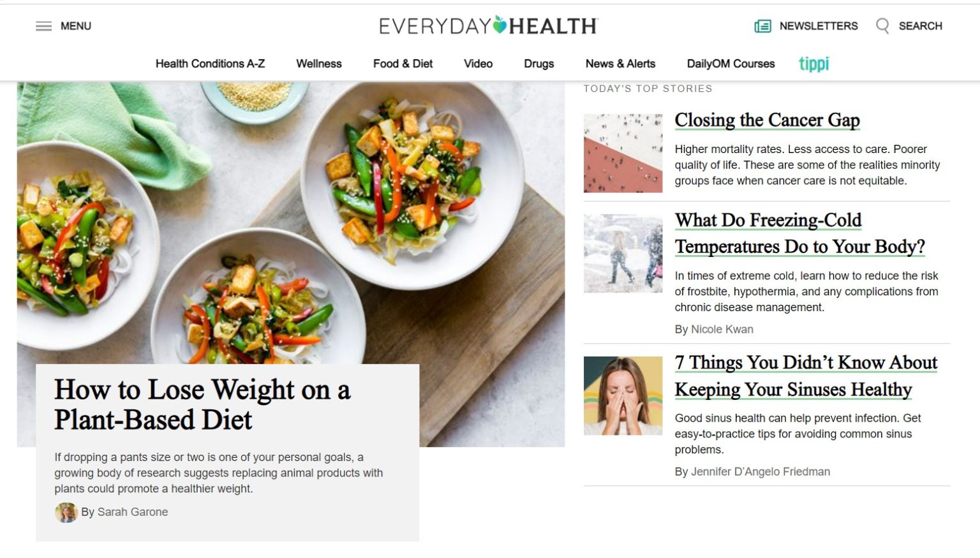Click the snowy street thumbnail
The width and height of the screenshot is (980, 558).
(x=623, y=254)
